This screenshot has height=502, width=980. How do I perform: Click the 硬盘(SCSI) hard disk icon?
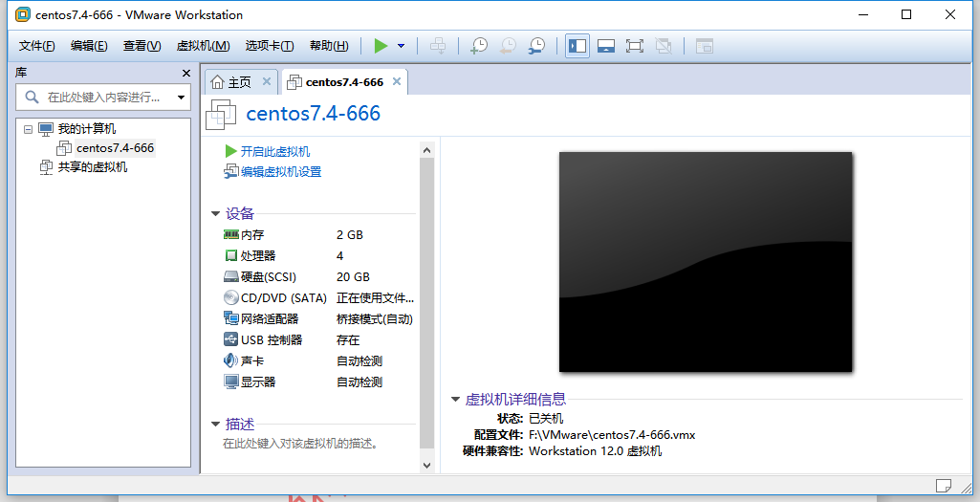click(x=231, y=276)
